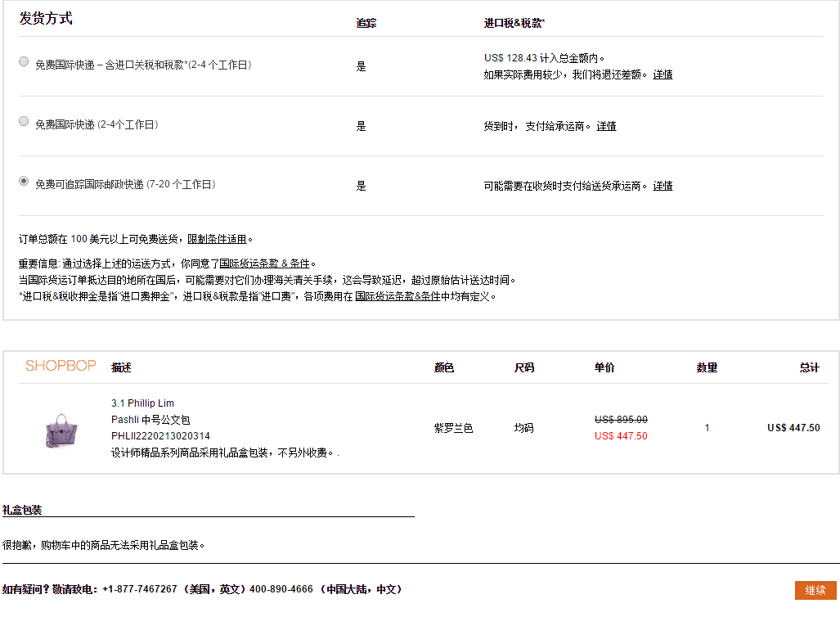
Task: Click the total US$ 447.50
Action: pyautogui.click(x=793, y=428)
